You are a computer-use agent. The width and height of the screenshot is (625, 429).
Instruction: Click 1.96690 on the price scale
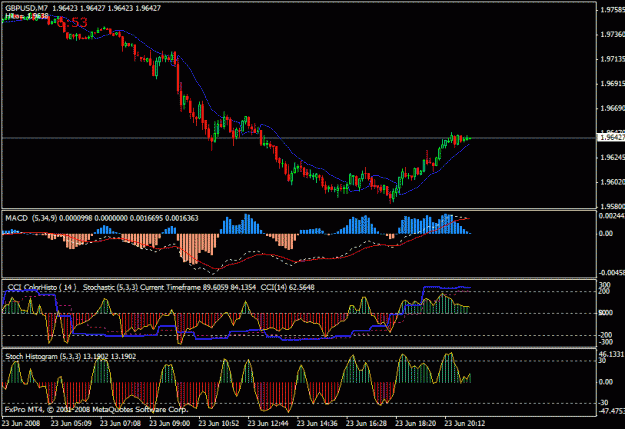[613, 108]
